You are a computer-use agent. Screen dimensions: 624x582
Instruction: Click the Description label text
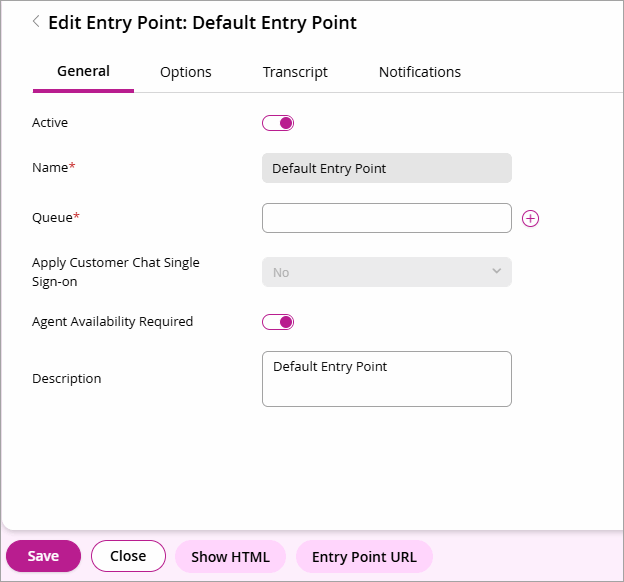67,379
